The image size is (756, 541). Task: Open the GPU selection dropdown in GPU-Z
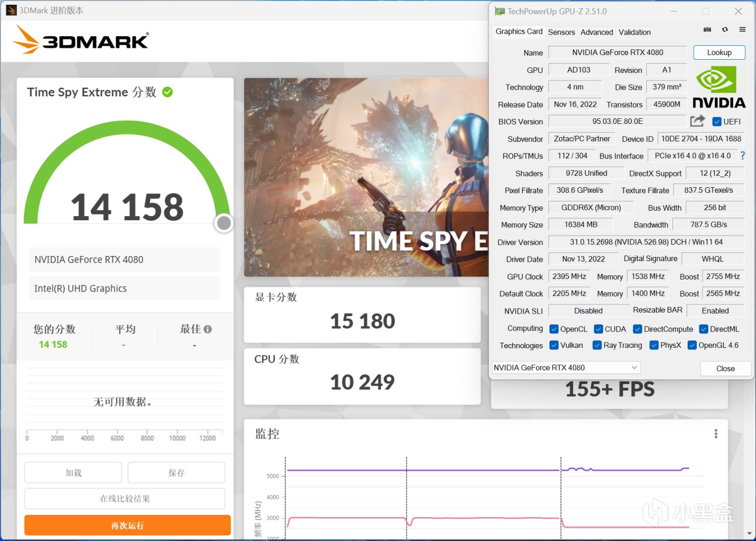pos(566,368)
